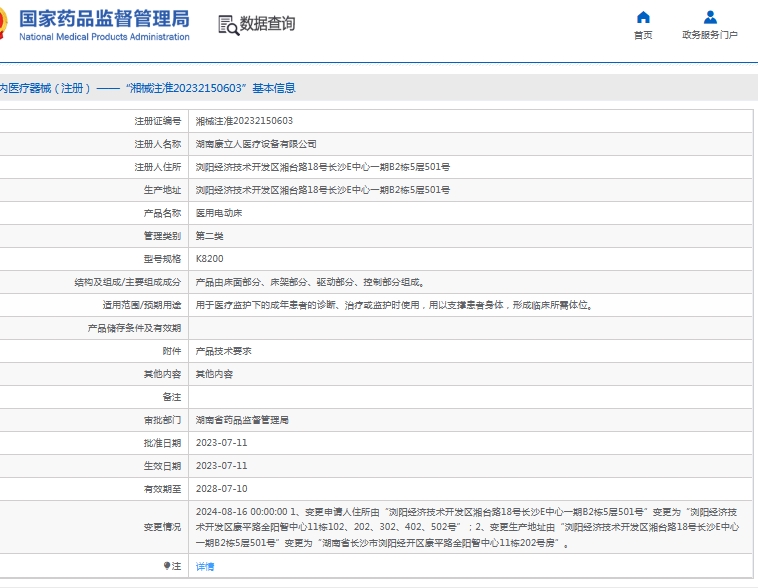Click the 附件 field label
Viewport: 758px width, 588px height.
pos(172,351)
